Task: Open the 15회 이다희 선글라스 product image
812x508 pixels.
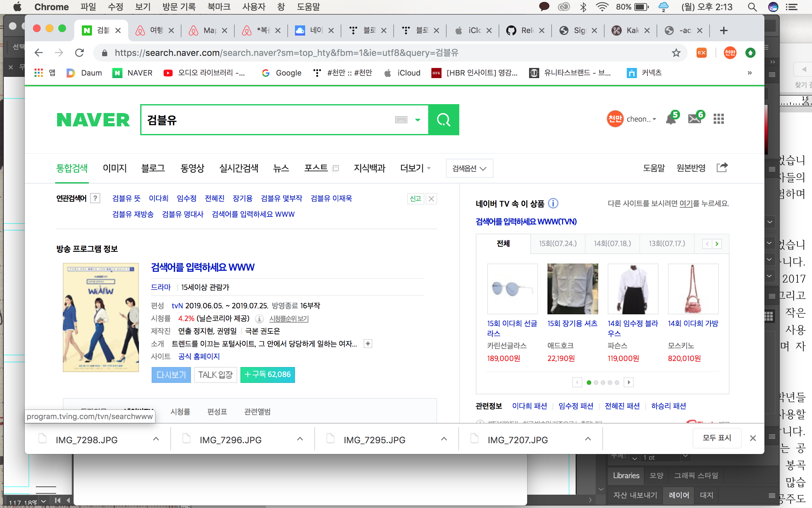Action: pos(512,289)
